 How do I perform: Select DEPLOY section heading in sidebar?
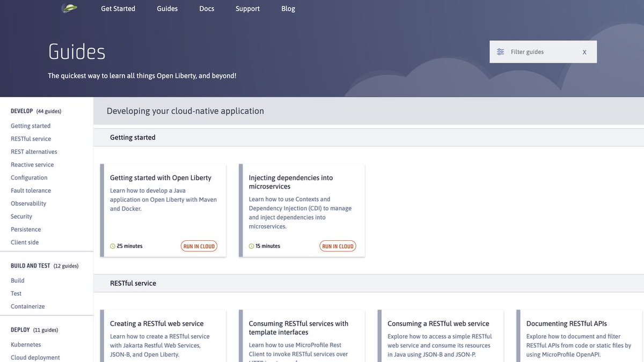point(20,330)
